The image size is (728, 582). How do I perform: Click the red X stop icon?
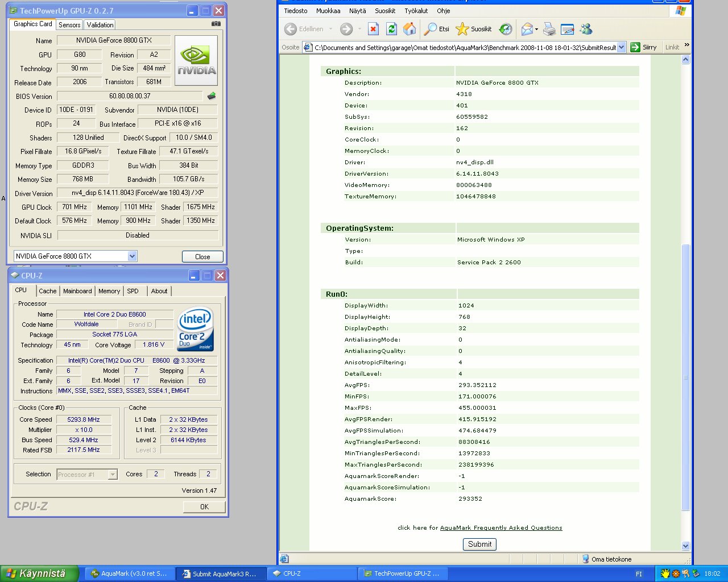[373, 29]
